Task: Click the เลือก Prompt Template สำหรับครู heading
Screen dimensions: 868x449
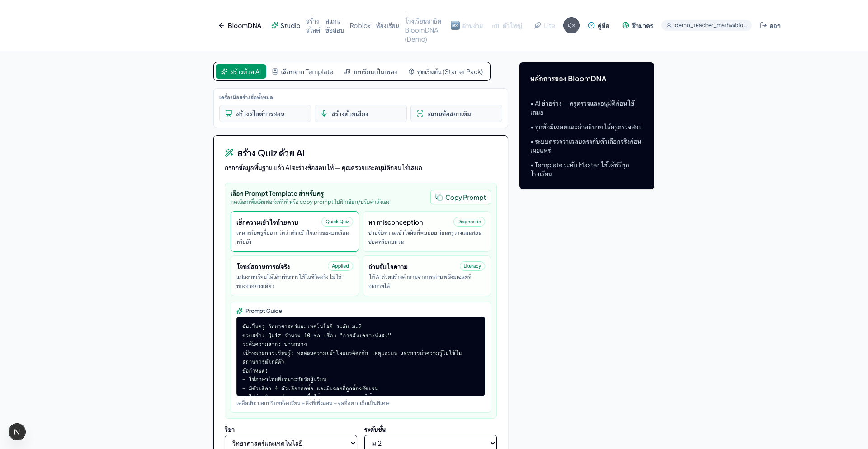Action: tap(277, 193)
